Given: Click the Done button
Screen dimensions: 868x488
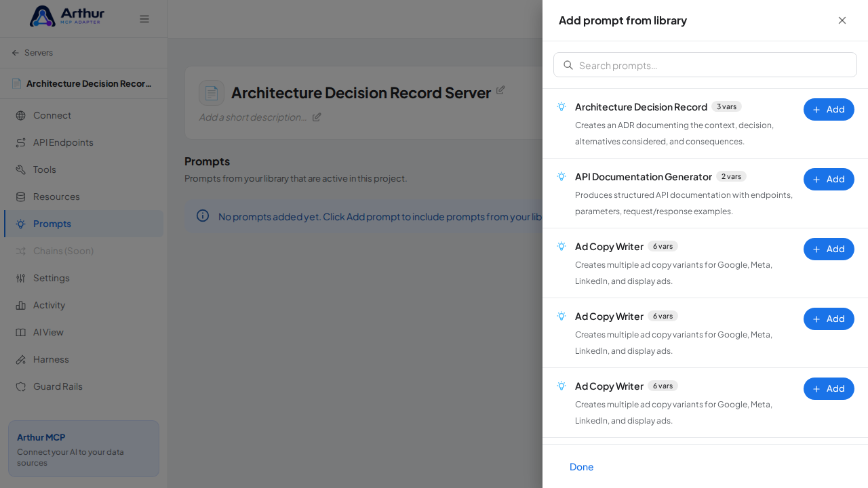Looking at the screenshot, I should tap(582, 467).
